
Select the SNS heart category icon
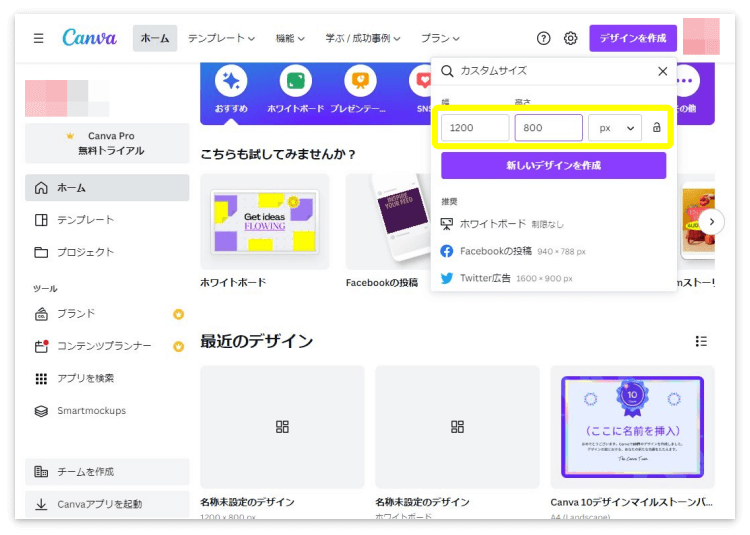(421, 81)
